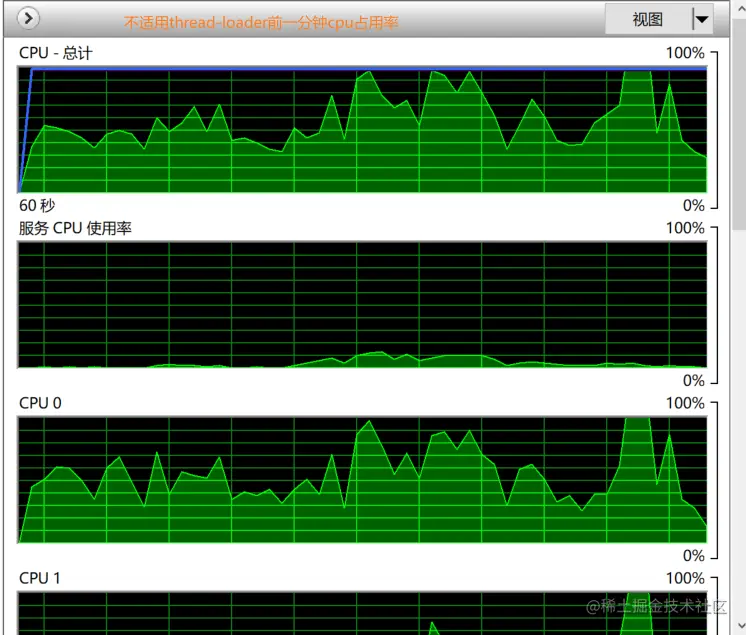This screenshot has width=746, height=635.
Task: Select the CPU 1 usage graph
Action: point(363,613)
